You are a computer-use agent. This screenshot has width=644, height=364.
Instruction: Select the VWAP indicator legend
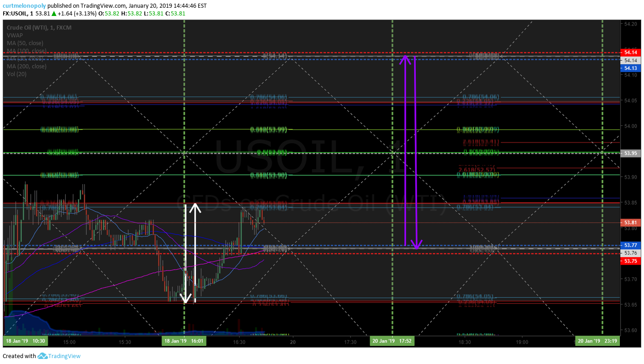[15, 35]
